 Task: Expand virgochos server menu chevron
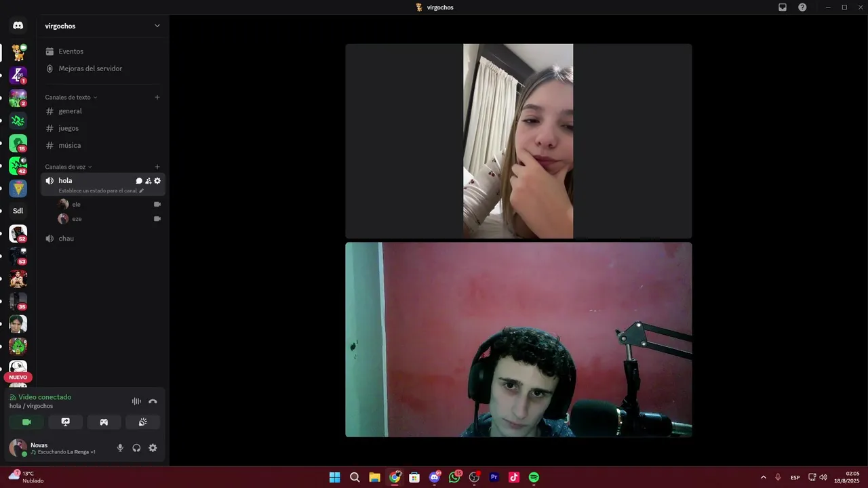point(157,26)
